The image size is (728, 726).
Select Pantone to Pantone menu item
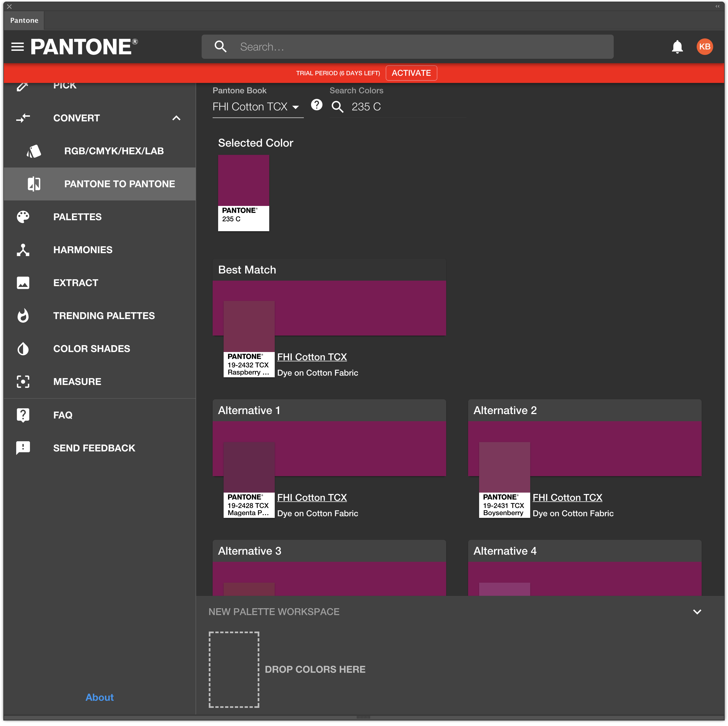point(99,184)
